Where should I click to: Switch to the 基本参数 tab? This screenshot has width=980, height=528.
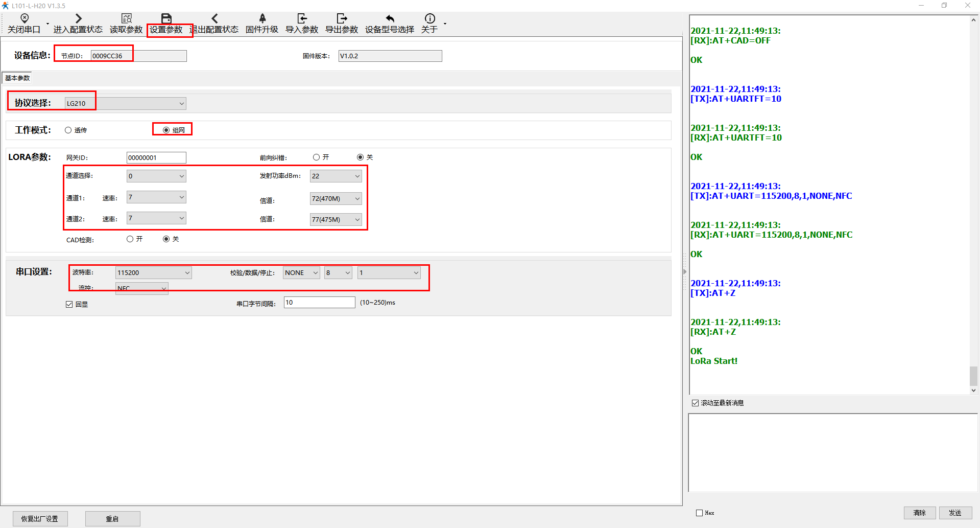tap(17, 78)
